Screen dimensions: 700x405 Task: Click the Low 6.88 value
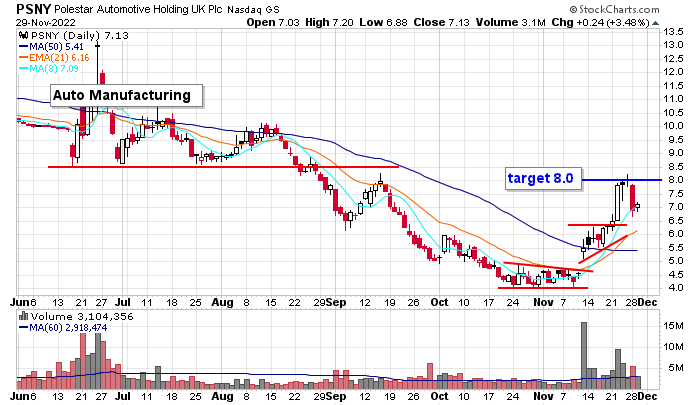click(x=383, y=22)
